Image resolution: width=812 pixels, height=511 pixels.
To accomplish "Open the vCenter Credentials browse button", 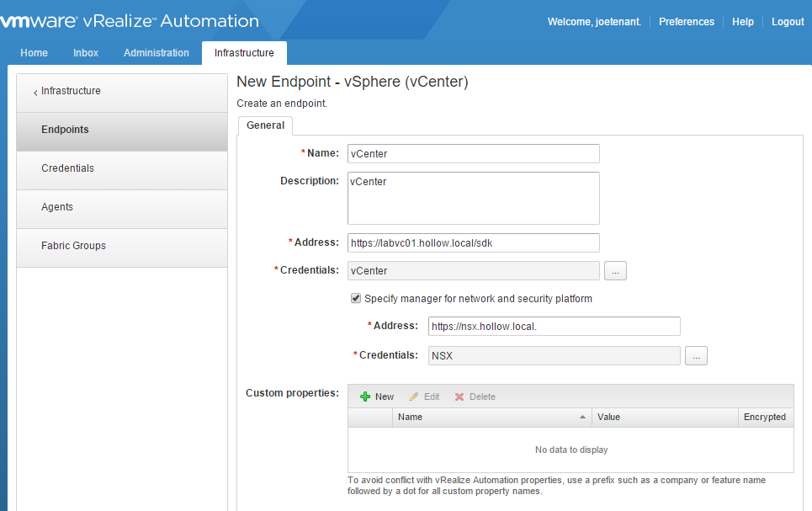I will (x=615, y=270).
